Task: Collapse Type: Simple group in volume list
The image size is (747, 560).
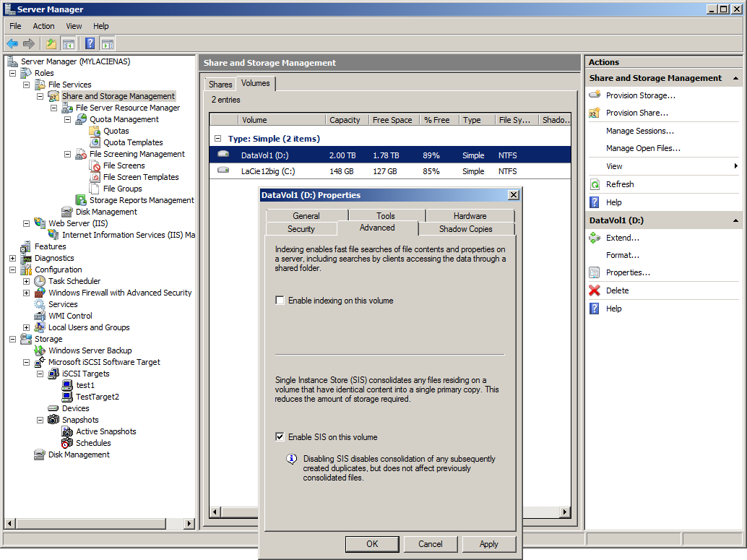Action: pyautogui.click(x=217, y=138)
